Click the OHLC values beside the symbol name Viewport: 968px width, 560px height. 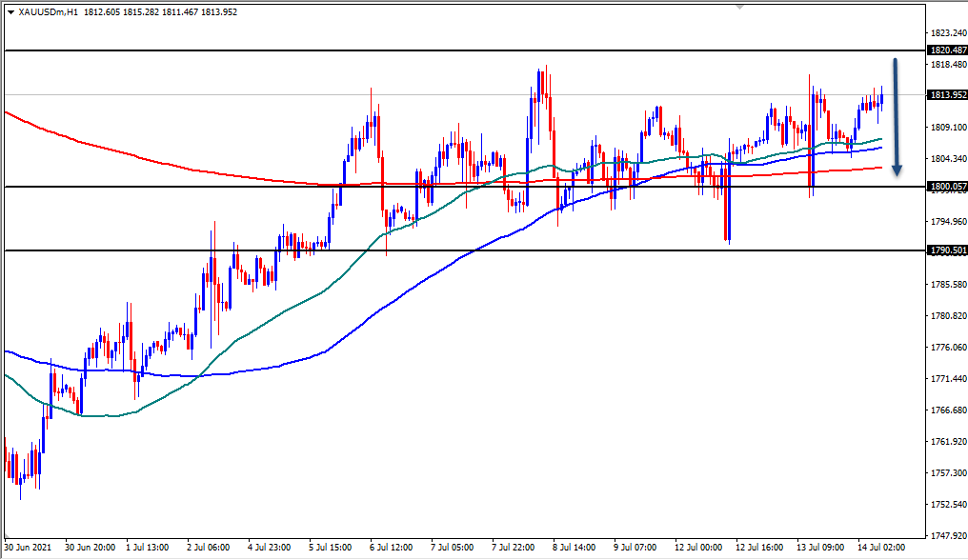click(160, 11)
